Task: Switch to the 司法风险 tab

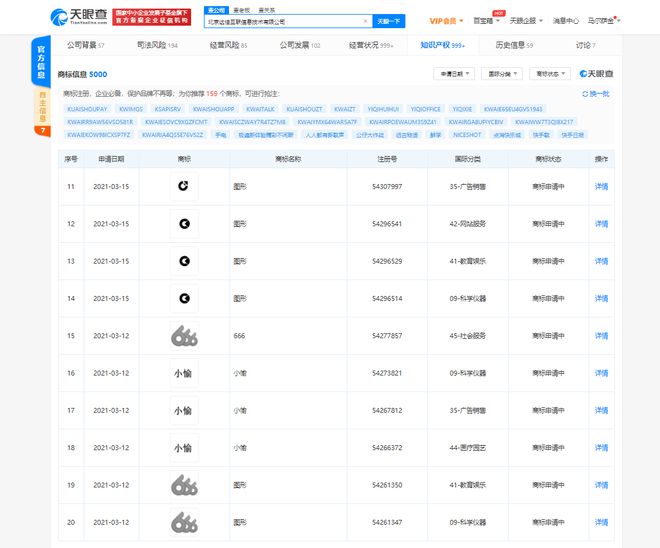Action: [157, 45]
